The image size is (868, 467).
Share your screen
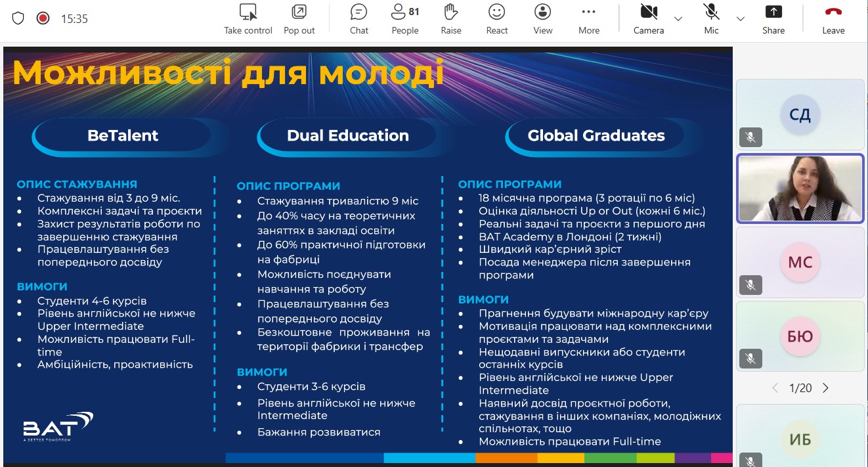tap(773, 19)
